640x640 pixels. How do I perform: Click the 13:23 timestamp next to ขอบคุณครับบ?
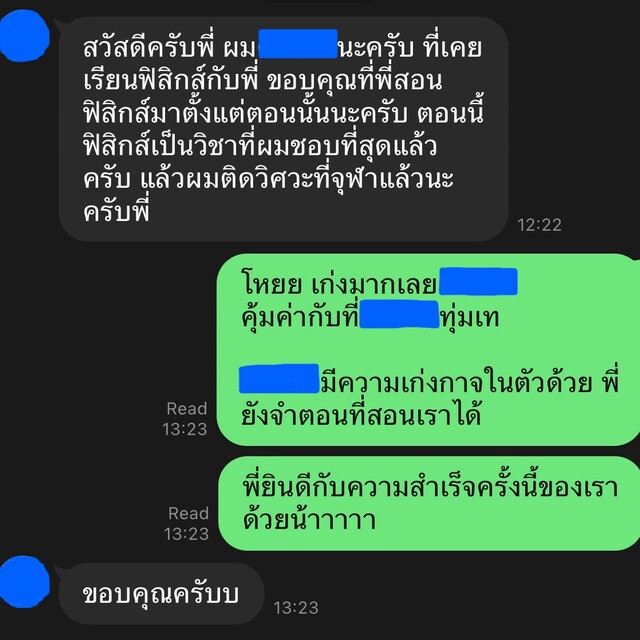296,608
